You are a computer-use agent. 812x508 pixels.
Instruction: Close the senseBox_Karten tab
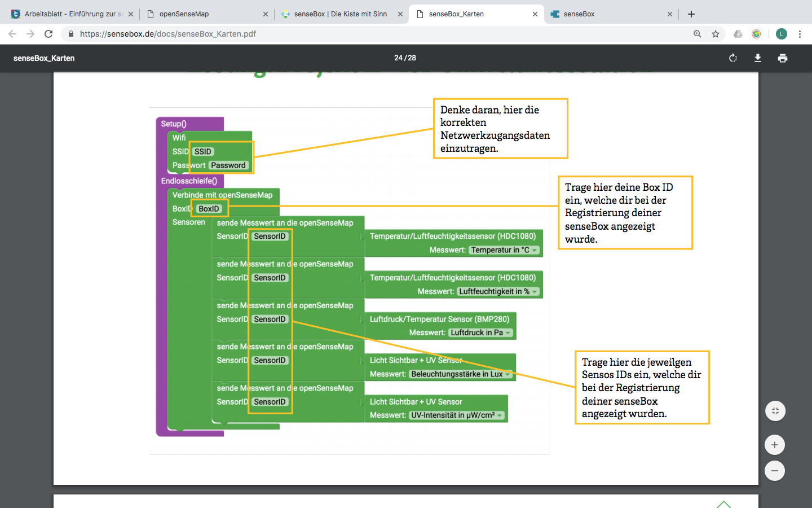535,14
